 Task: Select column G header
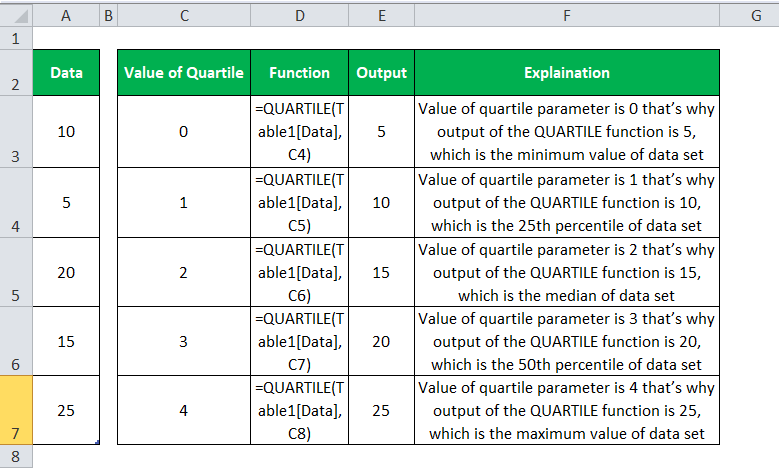coord(748,15)
